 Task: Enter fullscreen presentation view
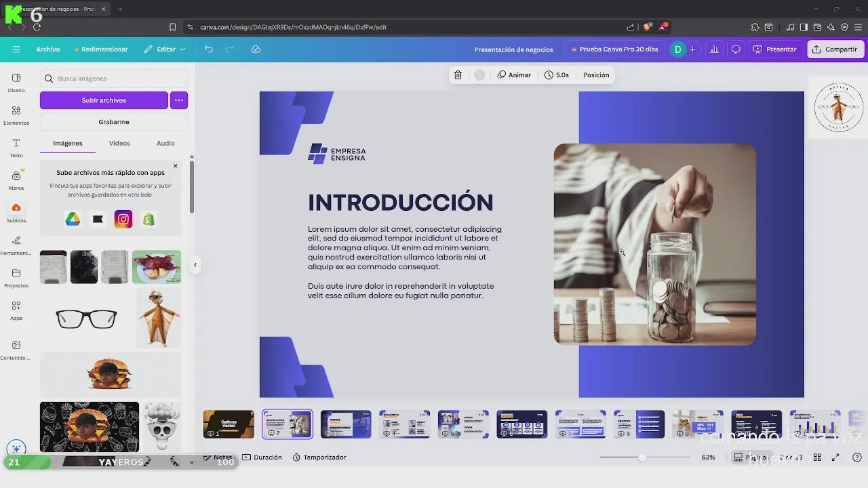click(835, 457)
